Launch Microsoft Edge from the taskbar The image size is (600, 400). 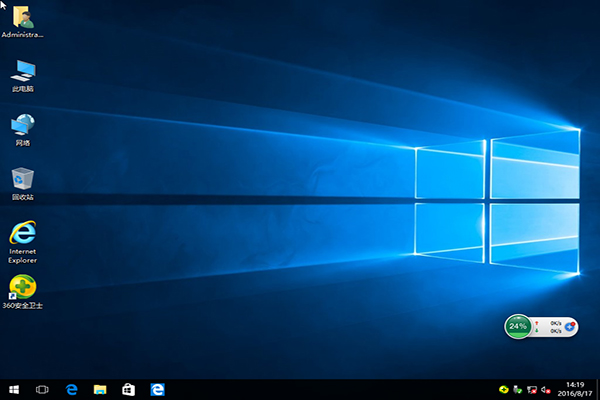pos(72,388)
